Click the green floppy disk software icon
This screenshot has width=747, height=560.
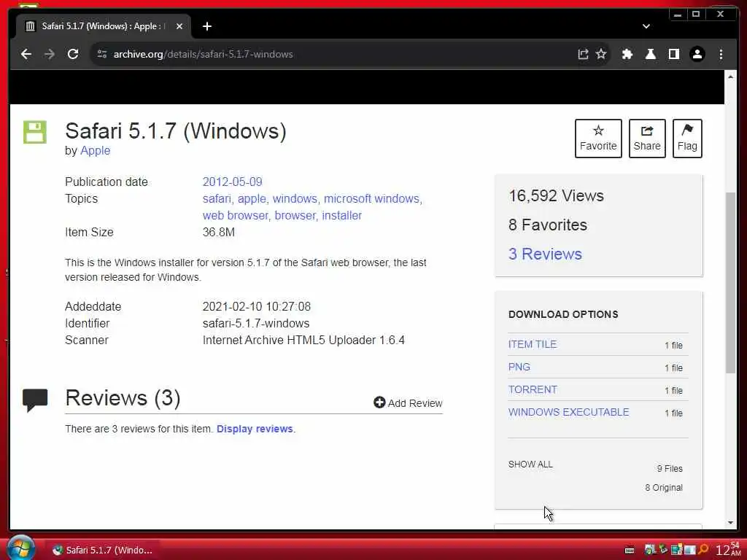pyautogui.click(x=35, y=132)
